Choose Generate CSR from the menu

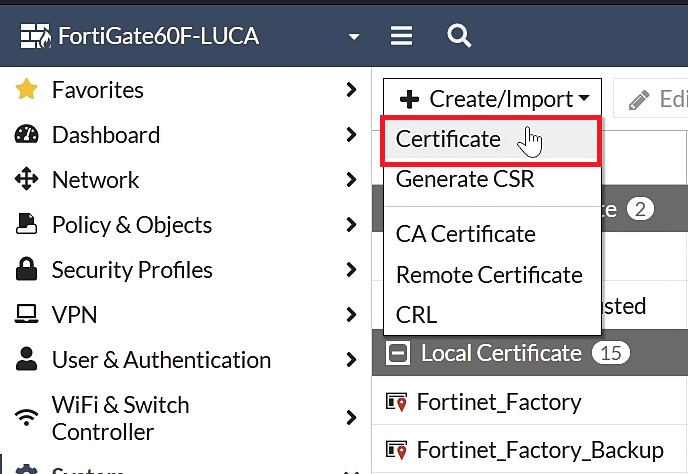click(492, 179)
